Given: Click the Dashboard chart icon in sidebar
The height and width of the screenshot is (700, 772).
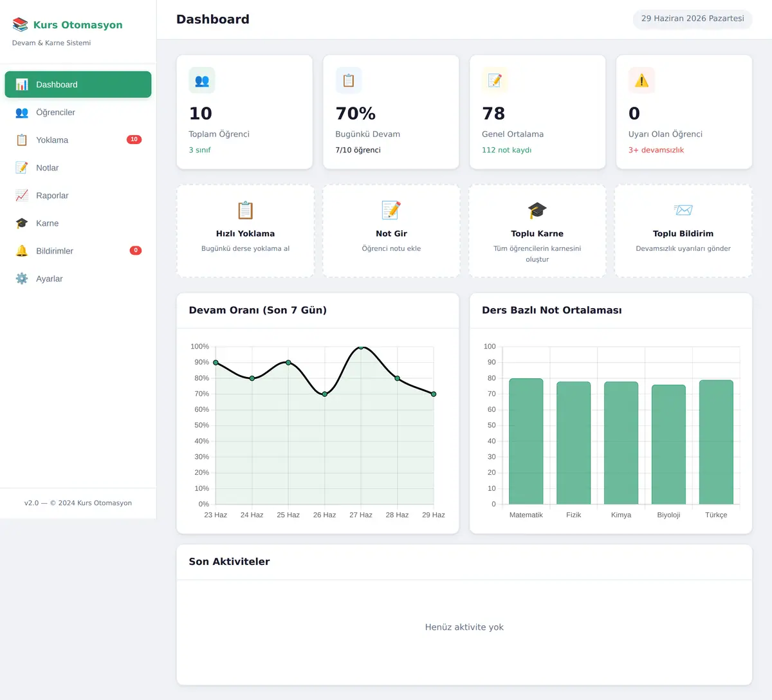Looking at the screenshot, I should coord(22,84).
